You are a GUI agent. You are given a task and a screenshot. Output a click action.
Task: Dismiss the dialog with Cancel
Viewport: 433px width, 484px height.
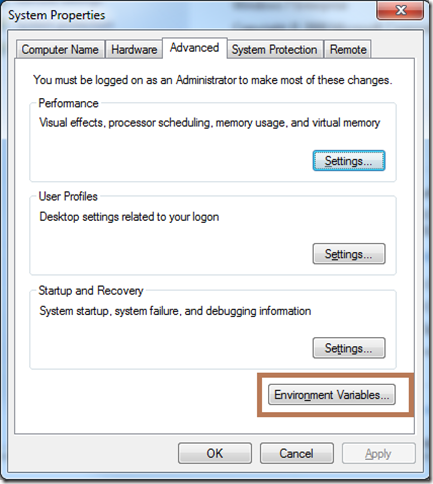(x=297, y=453)
